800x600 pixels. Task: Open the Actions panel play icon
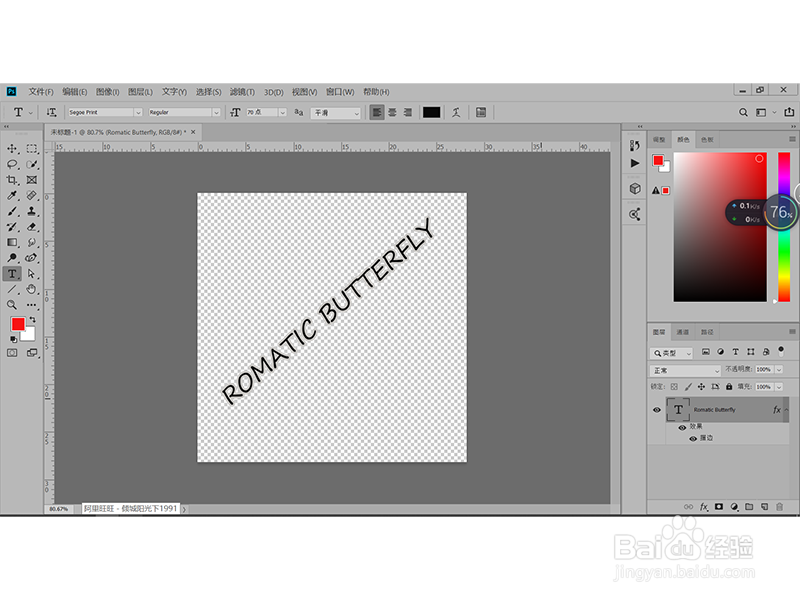point(635,163)
